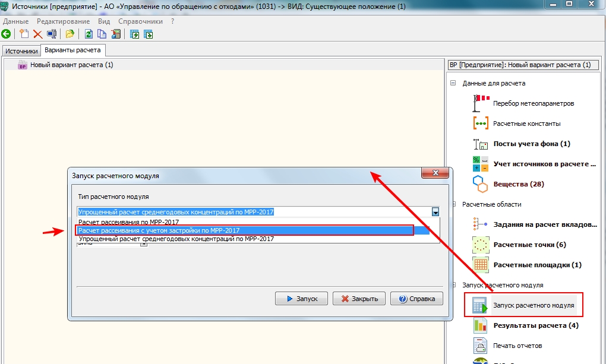606x364 pixels.
Task: Click the yellow open folder toolbar icon
Action: tap(70, 34)
